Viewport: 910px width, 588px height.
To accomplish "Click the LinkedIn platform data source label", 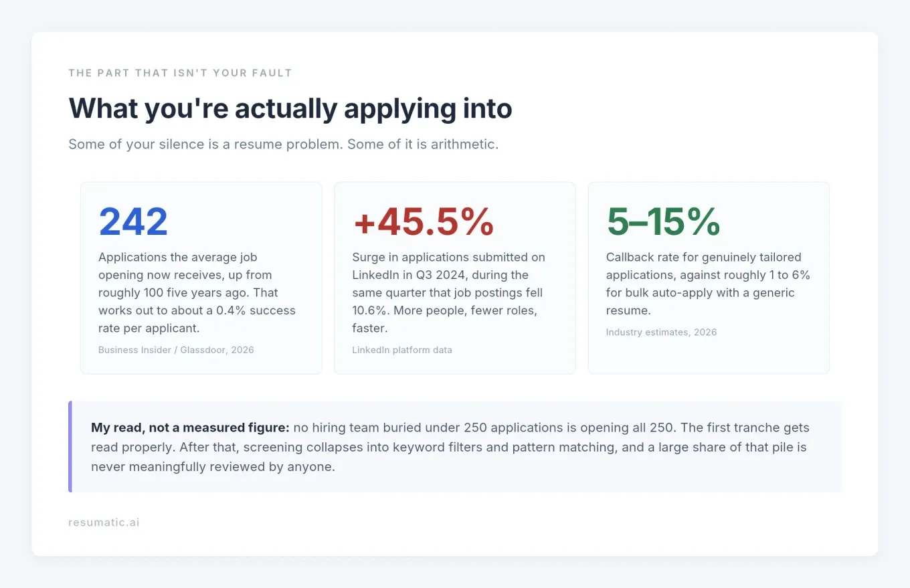I will click(x=402, y=350).
